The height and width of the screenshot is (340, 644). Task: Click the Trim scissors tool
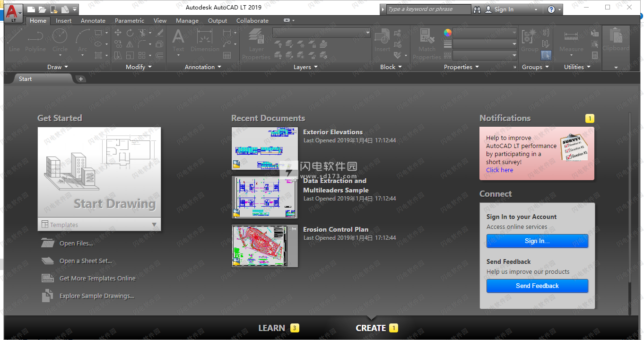pyautogui.click(x=142, y=33)
